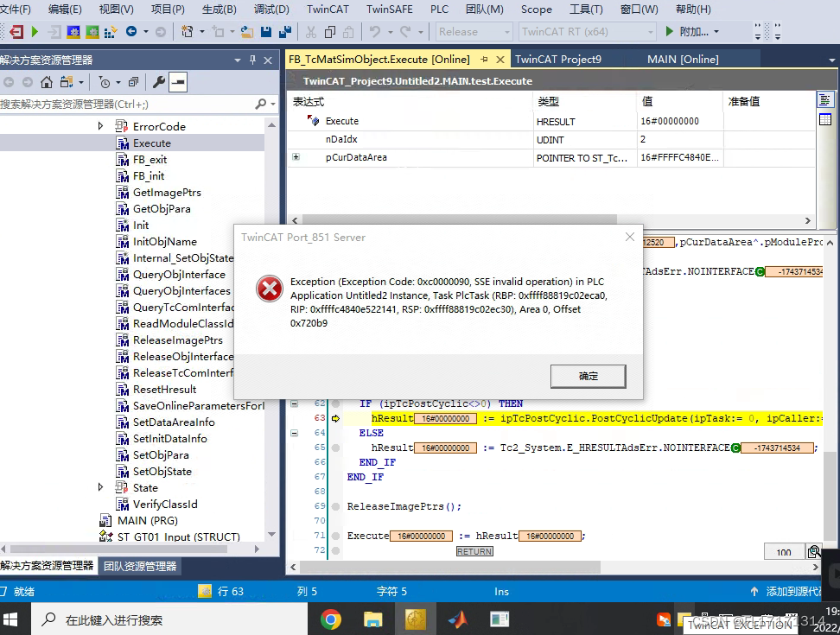The image size is (840, 635).
Task: Click the Pending Changes Filter clock icon
Action: tap(105, 82)
